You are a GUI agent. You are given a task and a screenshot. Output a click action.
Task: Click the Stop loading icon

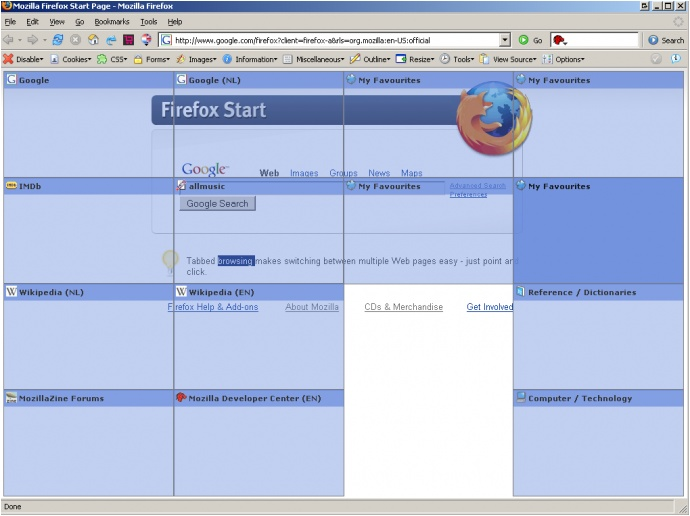(76, 40)
